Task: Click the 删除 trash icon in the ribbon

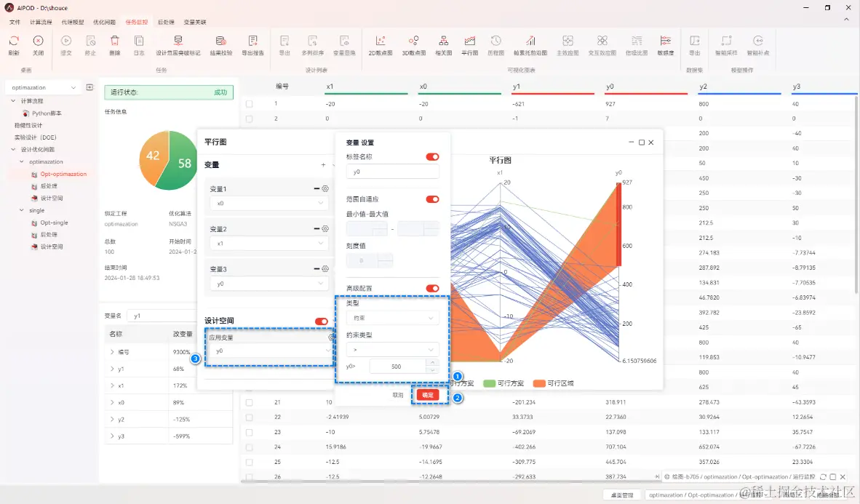Action: pyautogui.click(x=115, y=41)
